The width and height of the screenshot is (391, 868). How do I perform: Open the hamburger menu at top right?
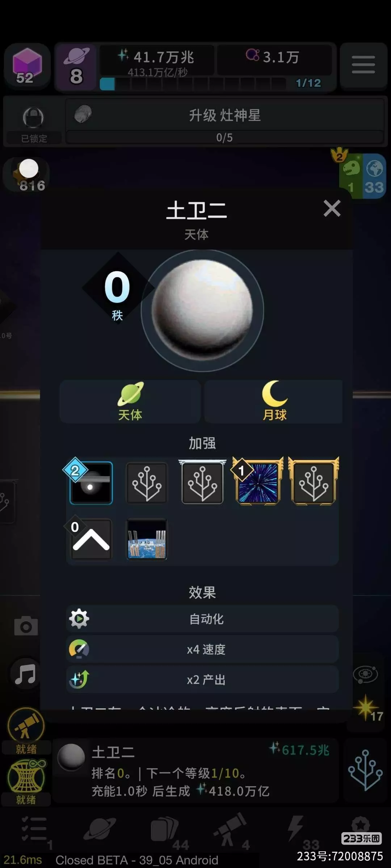[x=363, y=65]
